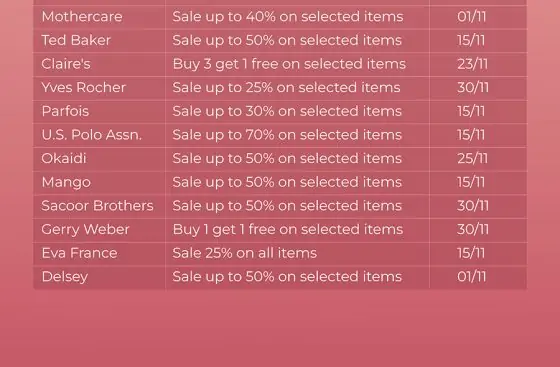Select the U.S. Polo Assn. entry

point(92,135)
